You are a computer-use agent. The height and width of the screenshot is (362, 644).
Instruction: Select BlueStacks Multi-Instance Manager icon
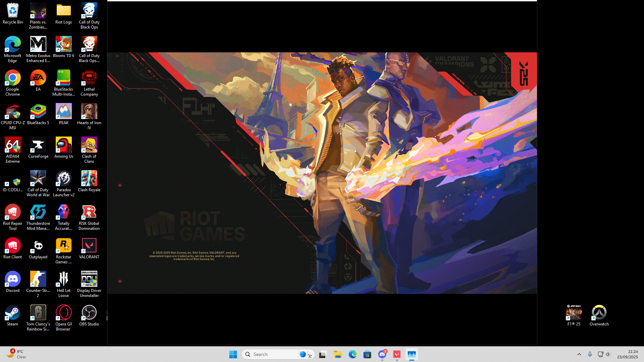[x=64, y=83]
